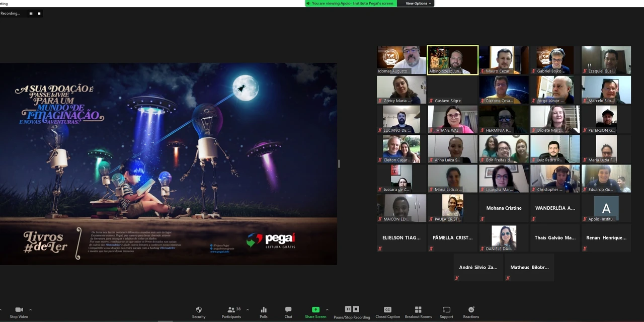
Task: Open the Polls panel
Action: coord(263,312)
